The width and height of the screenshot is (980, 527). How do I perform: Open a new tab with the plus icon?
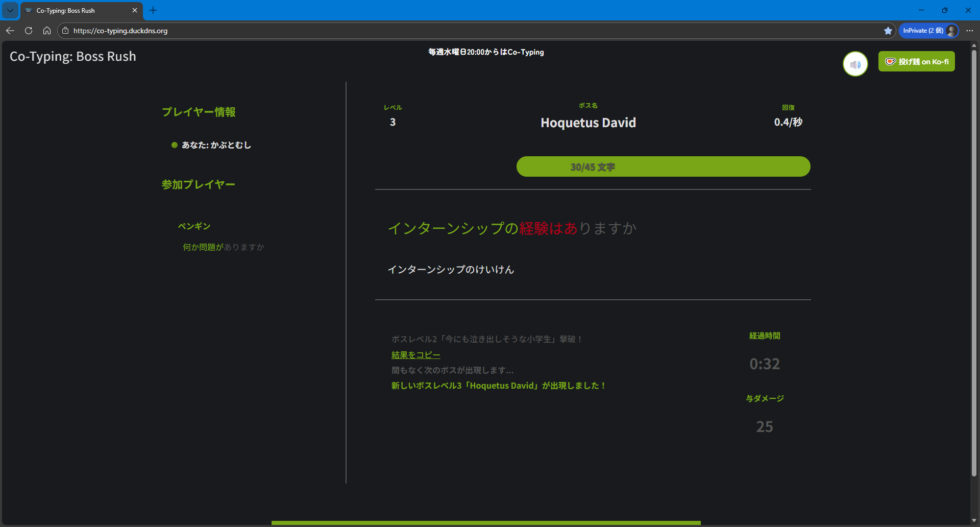click(x=153, y=10)
